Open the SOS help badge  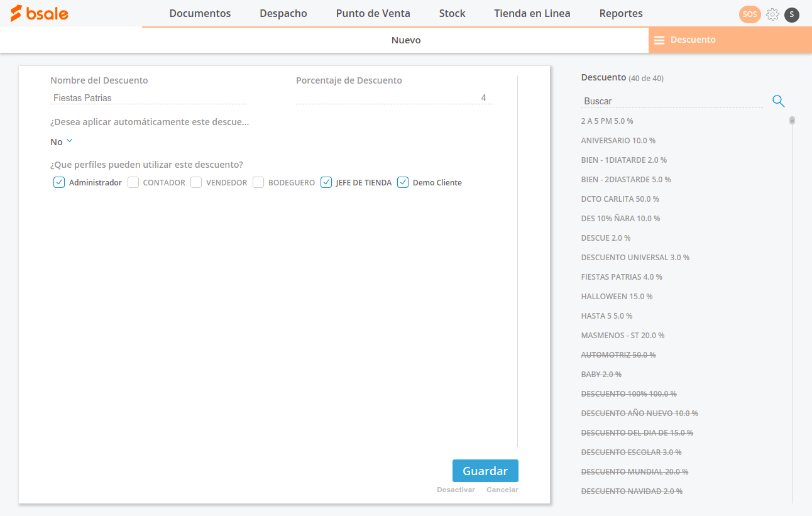[x=750, y=14]
